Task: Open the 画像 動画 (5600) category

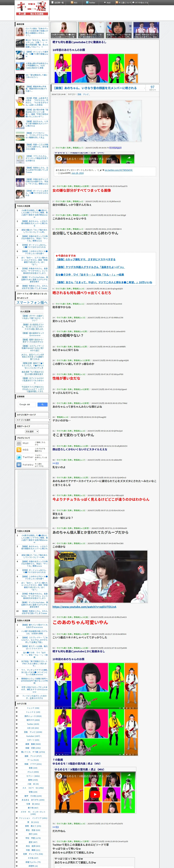Action: (x=33, y=744)
